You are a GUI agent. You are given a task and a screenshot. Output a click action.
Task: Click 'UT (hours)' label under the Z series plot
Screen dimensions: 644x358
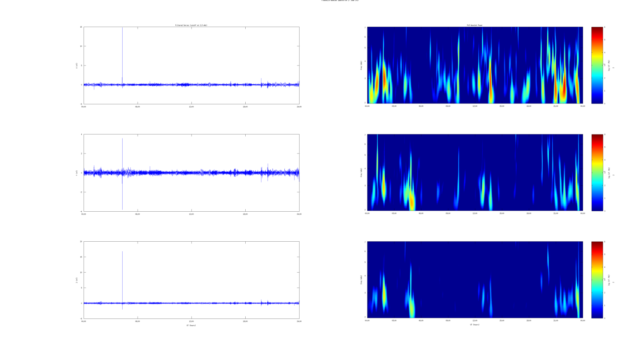coord(191,325)
